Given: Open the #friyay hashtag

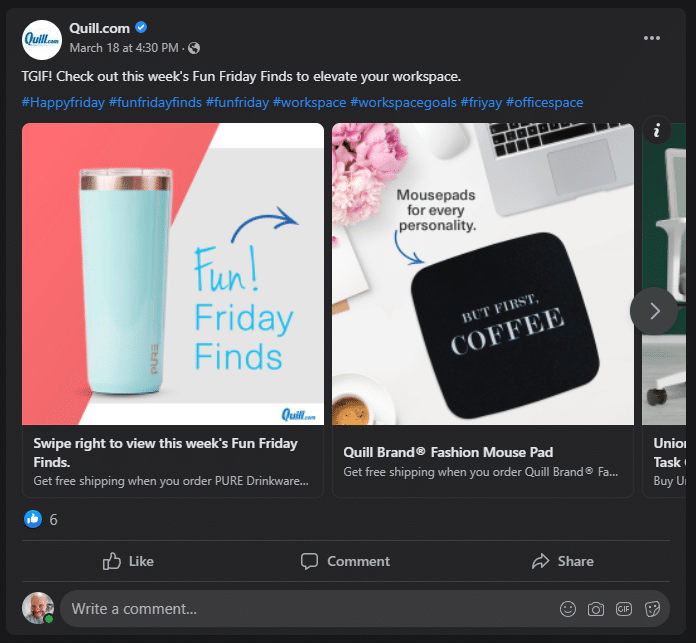Looking at the screenshot, I should pos(481,103).
